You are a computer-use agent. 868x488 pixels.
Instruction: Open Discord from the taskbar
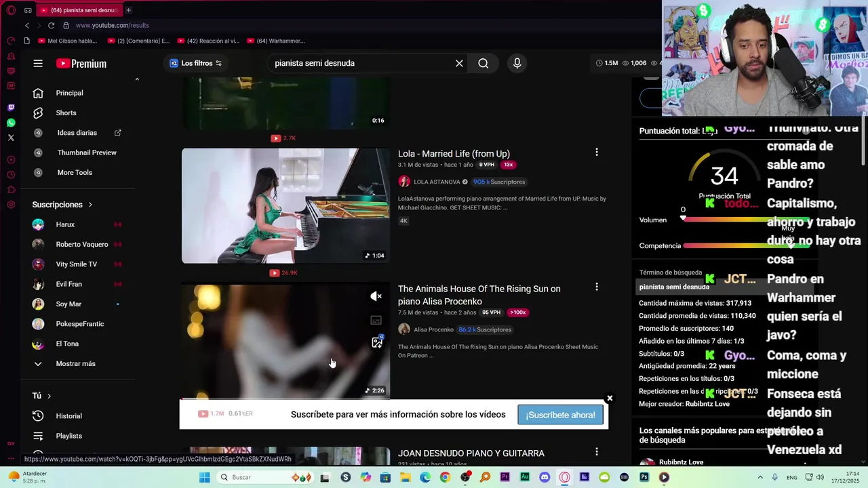pos(545,477)
